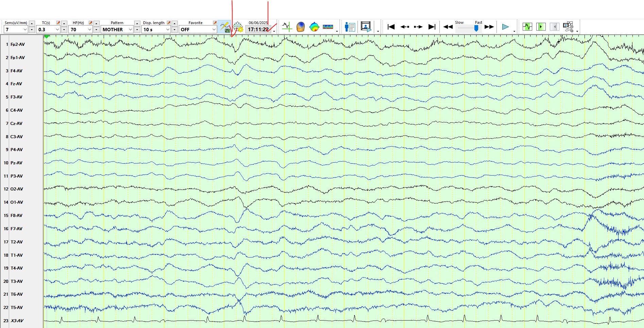Select the Fp2-AV channel label
This screenshot has height=328, width=644.
point(18,44)
